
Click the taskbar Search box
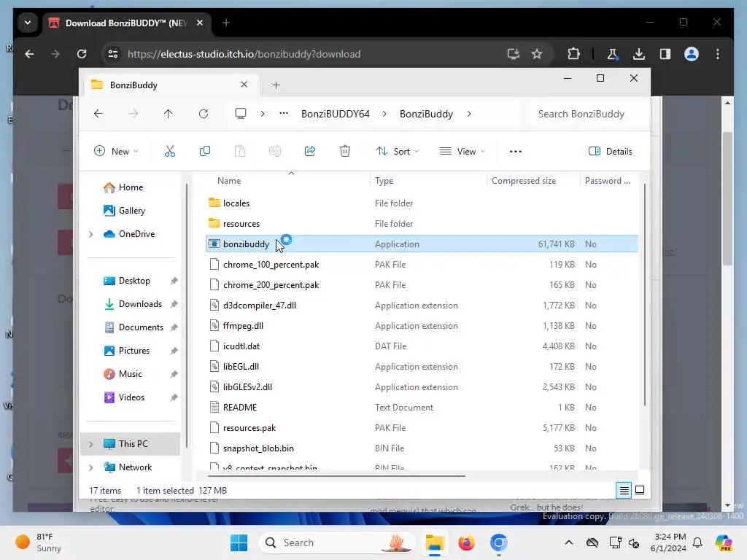(336, 542)
